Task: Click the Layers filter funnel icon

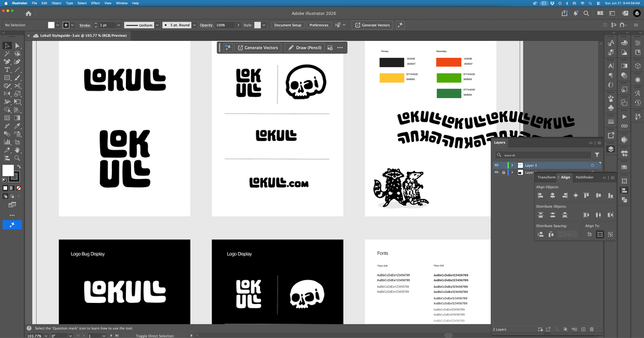Action: click(x=597, y=155)
